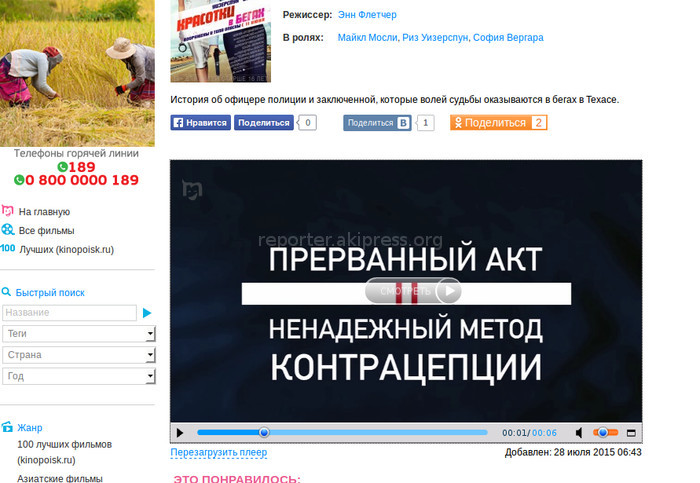The image size is (700, 483).
Task: Go to На главную home page
Action: pyautogui.click(x=44, y=212)
